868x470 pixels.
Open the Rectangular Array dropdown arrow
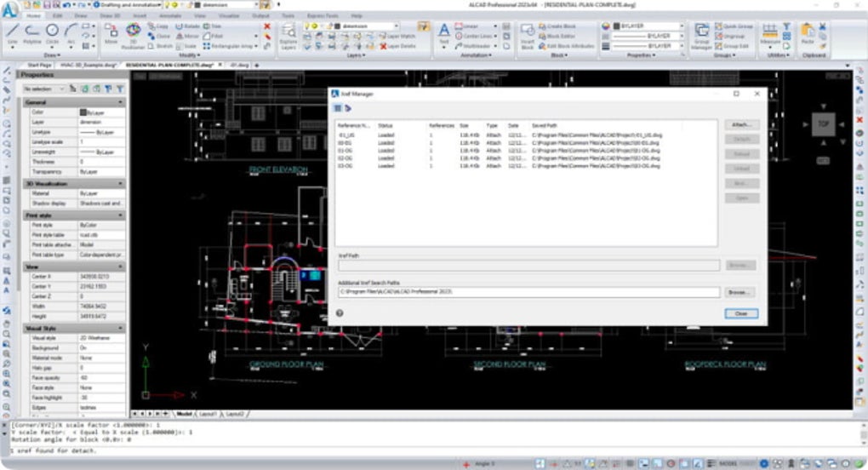[256, 47]
